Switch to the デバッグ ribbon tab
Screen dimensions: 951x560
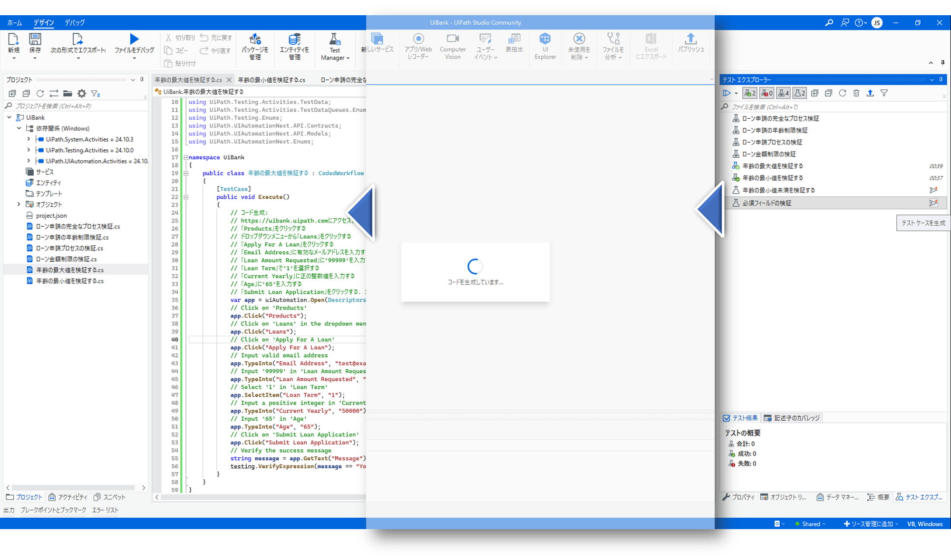(75, 22)
